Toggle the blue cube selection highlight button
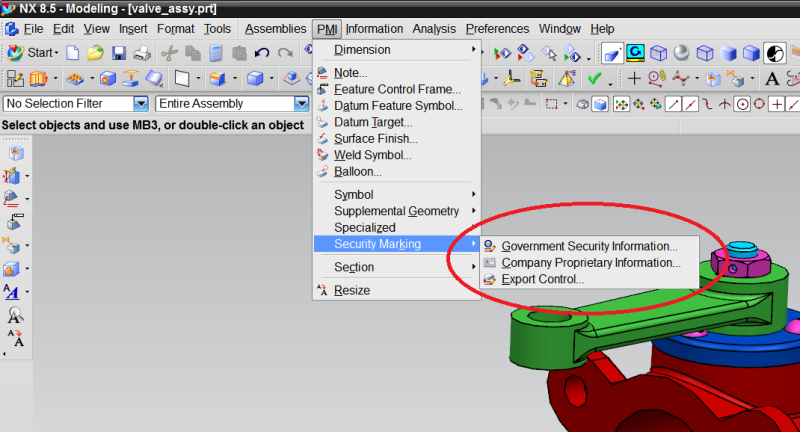The height and width of the screenshot is (432, 800). click(600, 105)
